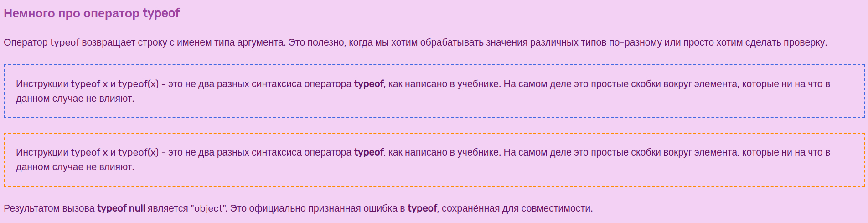Click "typeof" in the purple heading
Viewport: 868px width, 223px height.
tap(161, 14)
